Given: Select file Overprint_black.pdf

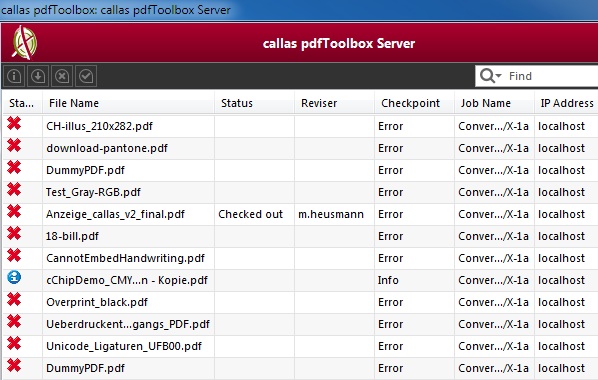Looking at the screenshot, I should pos(97,302).
